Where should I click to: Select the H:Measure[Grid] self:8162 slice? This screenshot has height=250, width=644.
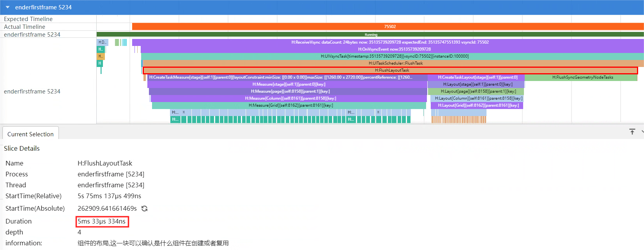(289, 105)
